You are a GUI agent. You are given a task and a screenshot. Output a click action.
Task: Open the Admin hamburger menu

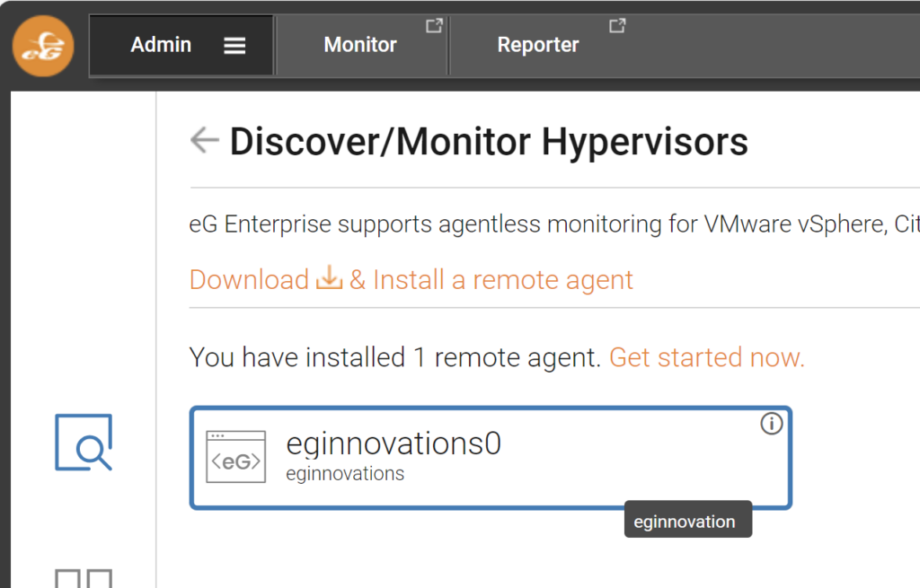234,46
